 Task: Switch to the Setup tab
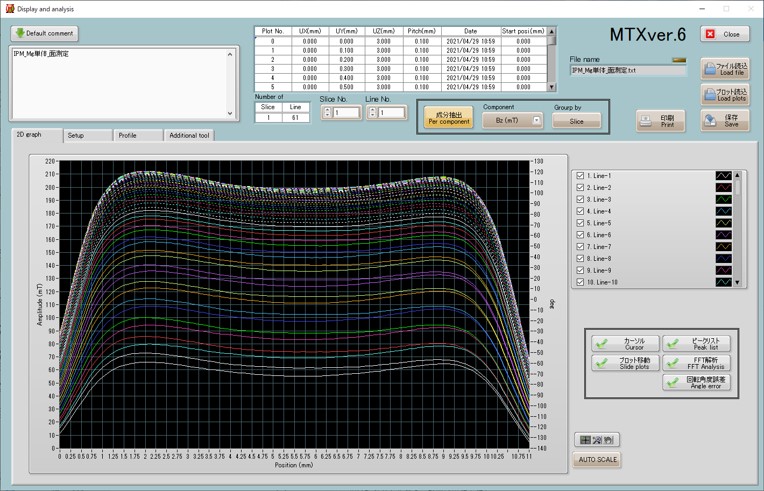[88, 135]
